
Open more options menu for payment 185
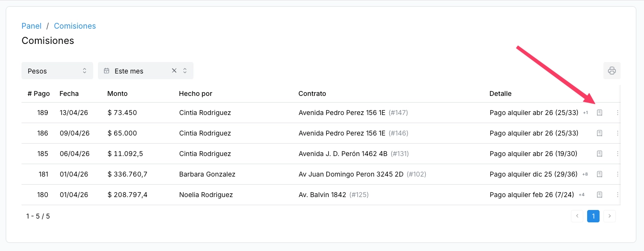point(617,154)
